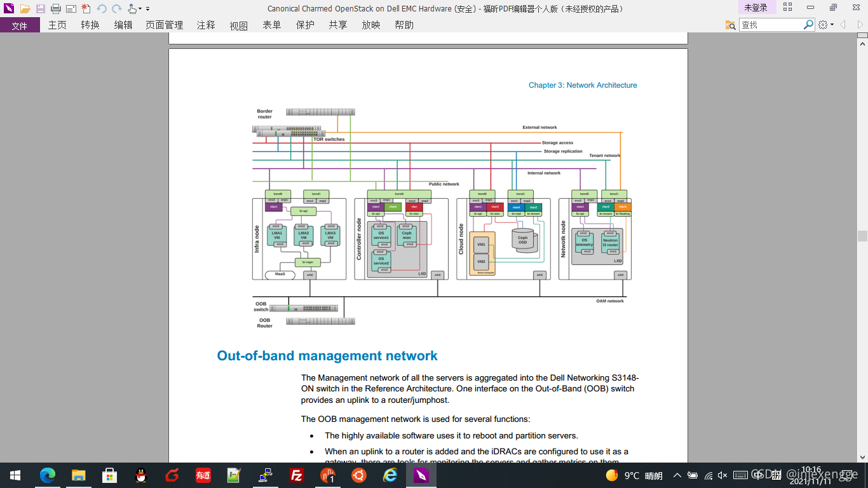
Task: Click Foxit PDF editor taskbar icon
Action: coord(421,475)
